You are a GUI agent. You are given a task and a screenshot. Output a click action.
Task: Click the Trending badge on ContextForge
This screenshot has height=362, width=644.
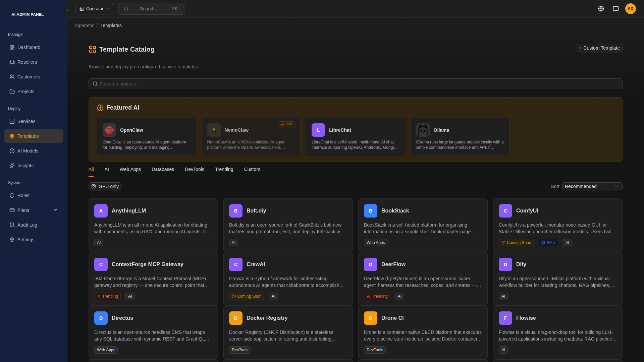pyautogui.click(x=107, y=296)
